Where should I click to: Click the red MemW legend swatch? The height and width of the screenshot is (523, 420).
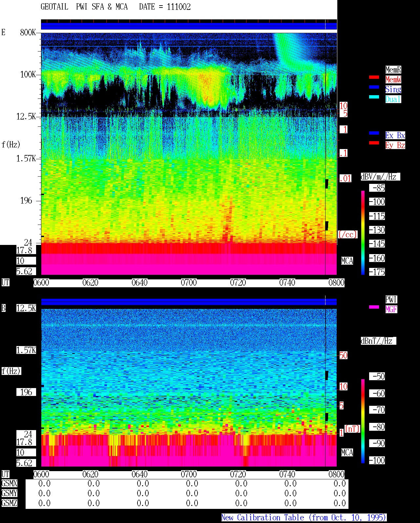pos(374,77)
